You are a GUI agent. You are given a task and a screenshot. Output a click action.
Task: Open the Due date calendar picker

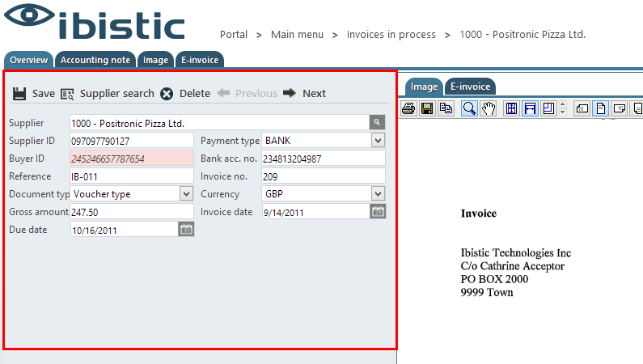click(186, 229)
